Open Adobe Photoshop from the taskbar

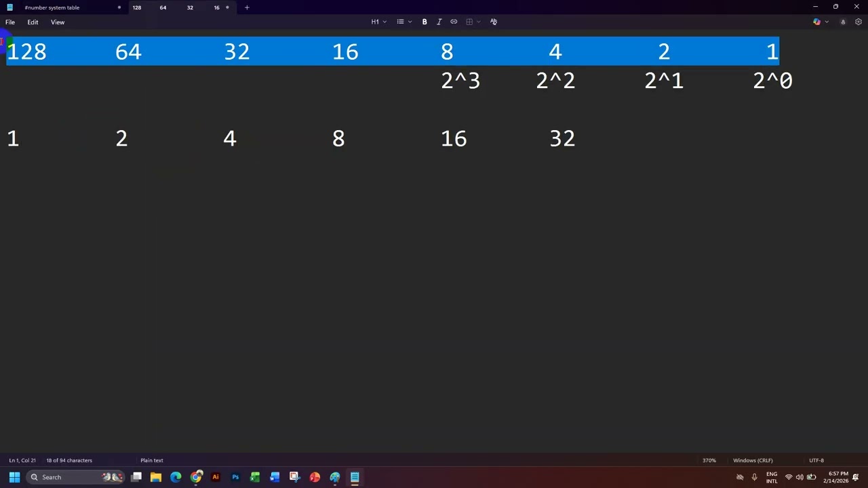click(x=235, y=477)
